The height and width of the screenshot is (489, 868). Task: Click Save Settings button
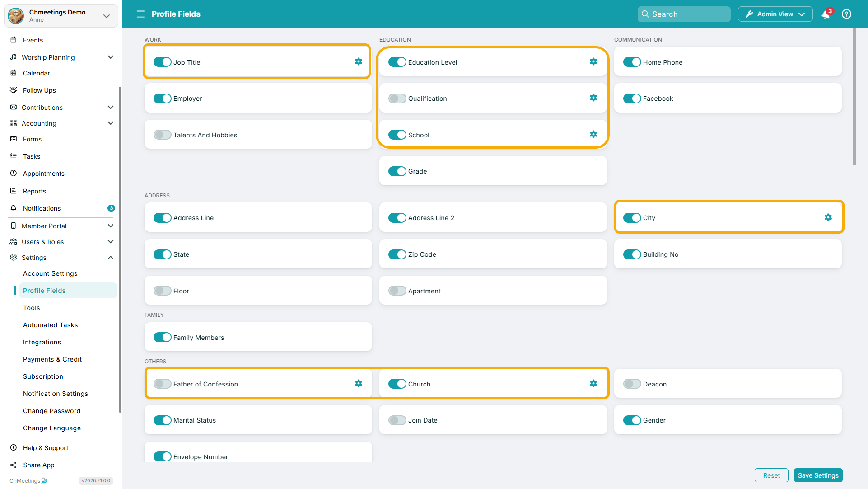(x=818, y=475)
